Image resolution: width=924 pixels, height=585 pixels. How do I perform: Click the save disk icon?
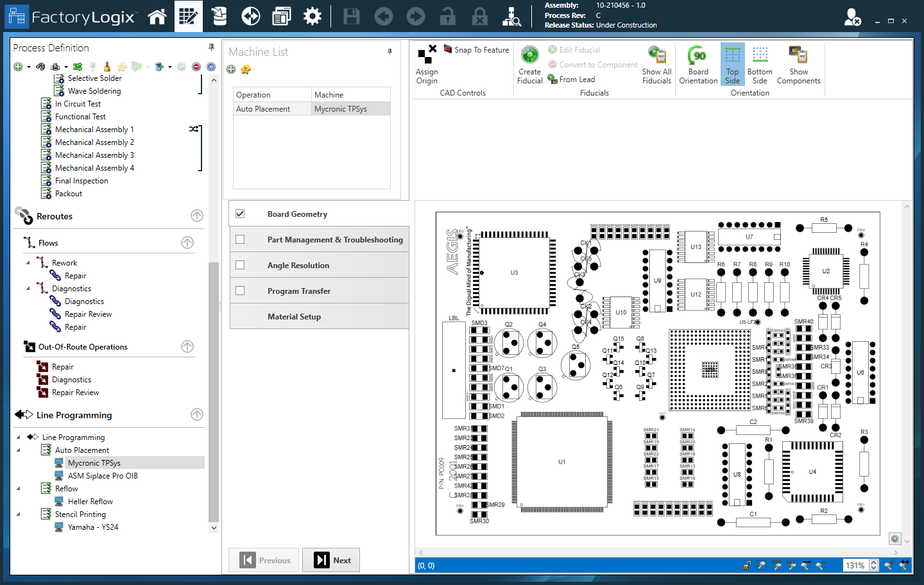pyautogui.click(x=351, y=17)
